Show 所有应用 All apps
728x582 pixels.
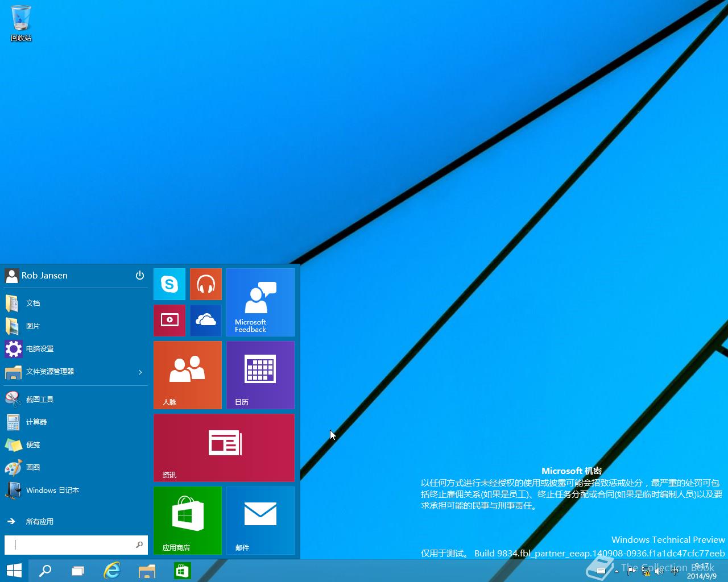click(76, 521)
